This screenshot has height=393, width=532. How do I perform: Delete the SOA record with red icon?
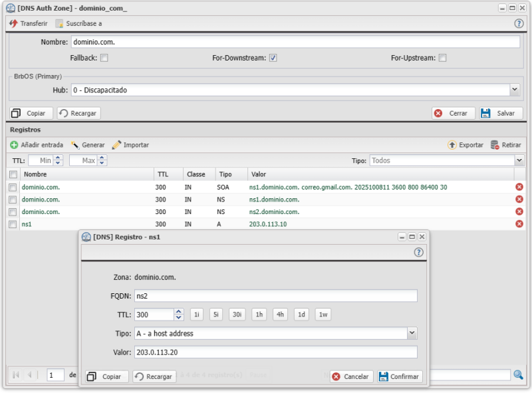519,188
